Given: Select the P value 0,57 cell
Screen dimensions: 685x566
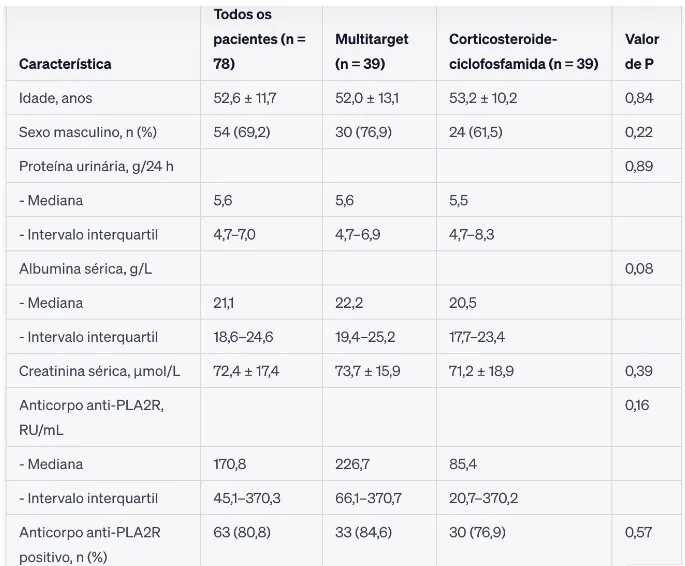Looking at the screenshot, I should coord(638,533).
